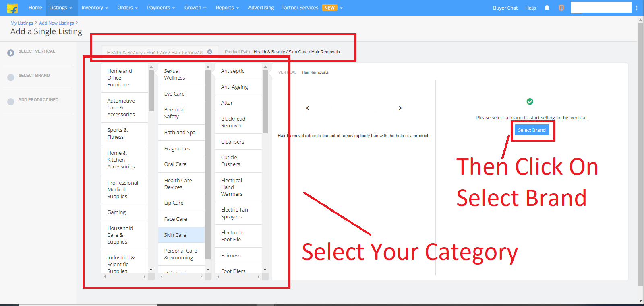Select Home and Office Furniture category
644x306 pixels.
tap(124, 78)
